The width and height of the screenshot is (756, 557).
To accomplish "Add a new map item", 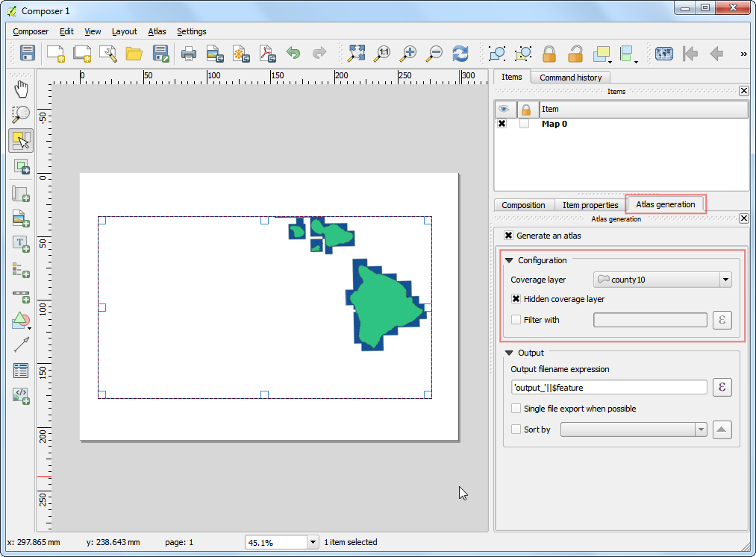I will 21,194.
